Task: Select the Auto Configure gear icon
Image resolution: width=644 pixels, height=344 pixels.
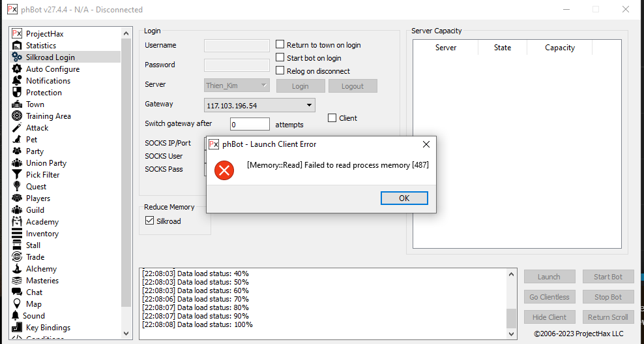Action: coord(17,69)
